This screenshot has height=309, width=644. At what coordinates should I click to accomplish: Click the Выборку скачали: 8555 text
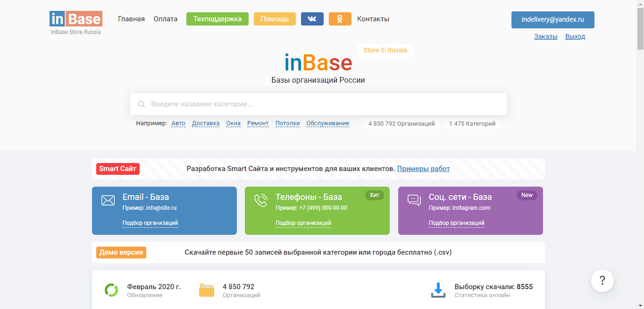pos(493,287)
